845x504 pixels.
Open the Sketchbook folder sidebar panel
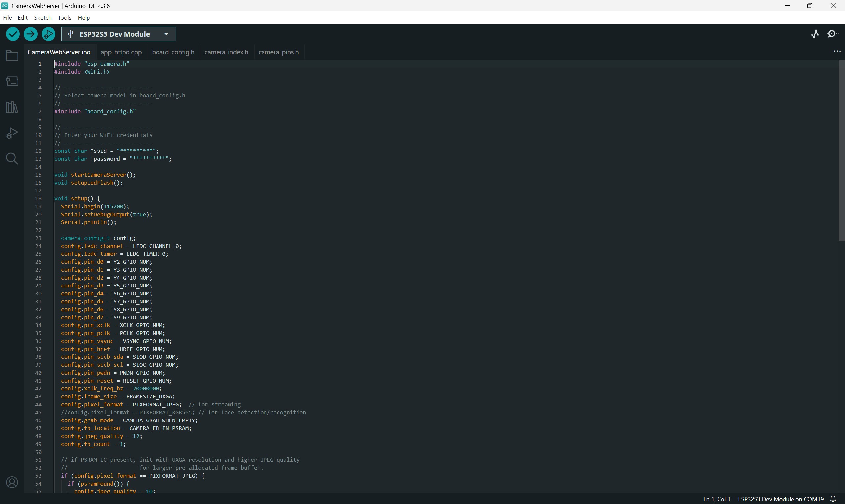point(12,56)
